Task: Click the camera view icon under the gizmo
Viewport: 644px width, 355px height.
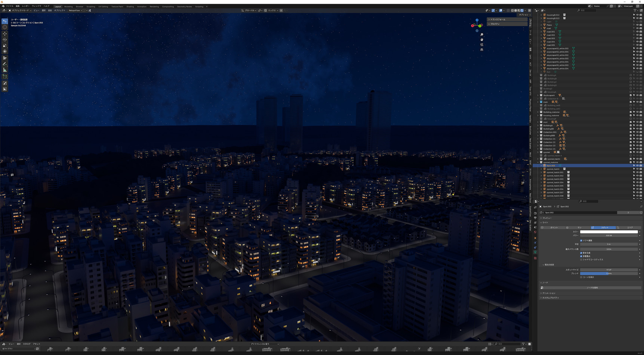Action: tap(481, 44)
